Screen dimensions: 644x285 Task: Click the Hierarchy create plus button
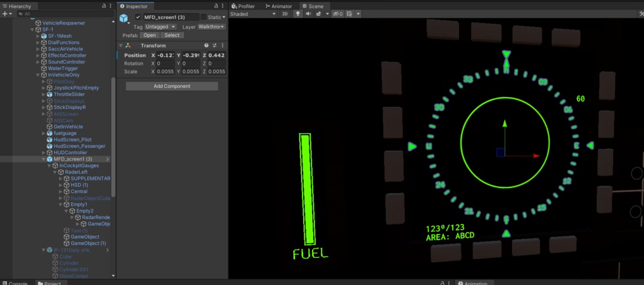pyautogui.click(x=4, y=14)
